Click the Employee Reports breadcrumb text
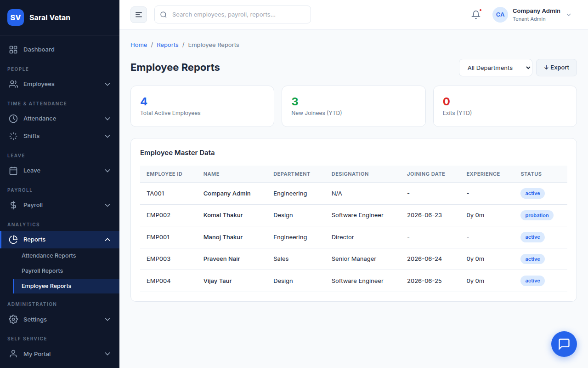Image resolution: width=588 pixels, height=368 pixels. 214,45
